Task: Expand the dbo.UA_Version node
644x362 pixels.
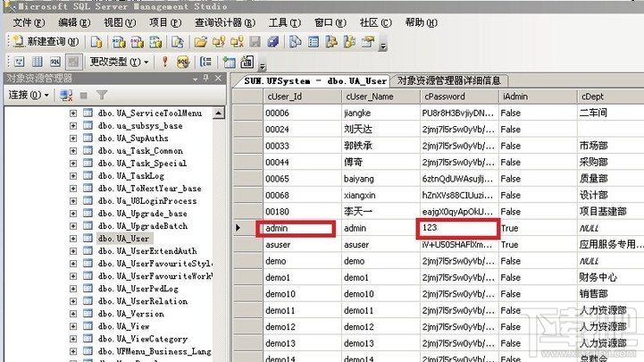Action: (x=73, y=314)
